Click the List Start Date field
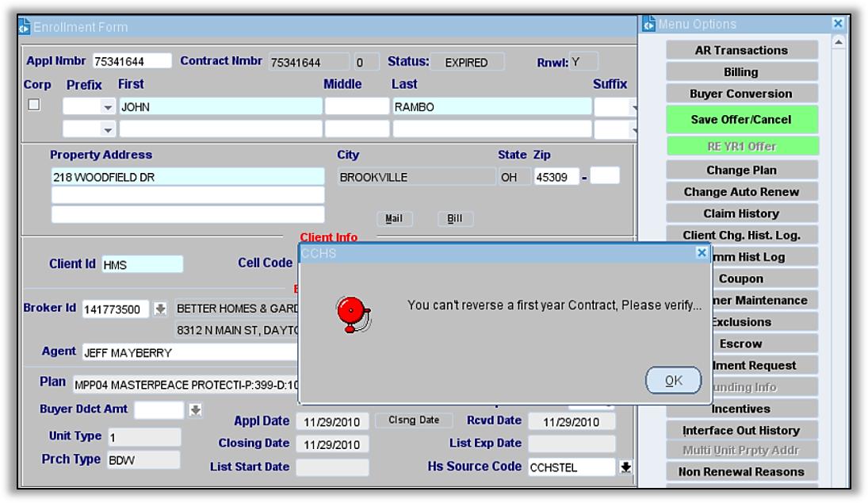 (332, 467)
